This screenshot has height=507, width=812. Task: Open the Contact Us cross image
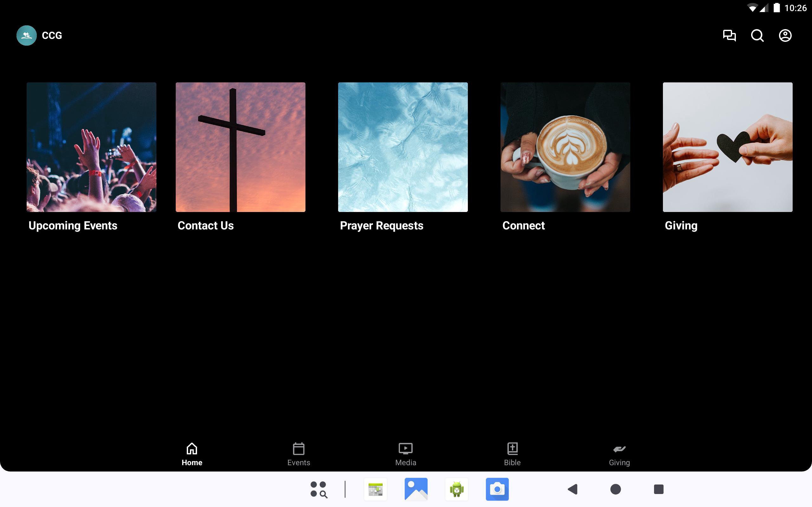(240, 147)
